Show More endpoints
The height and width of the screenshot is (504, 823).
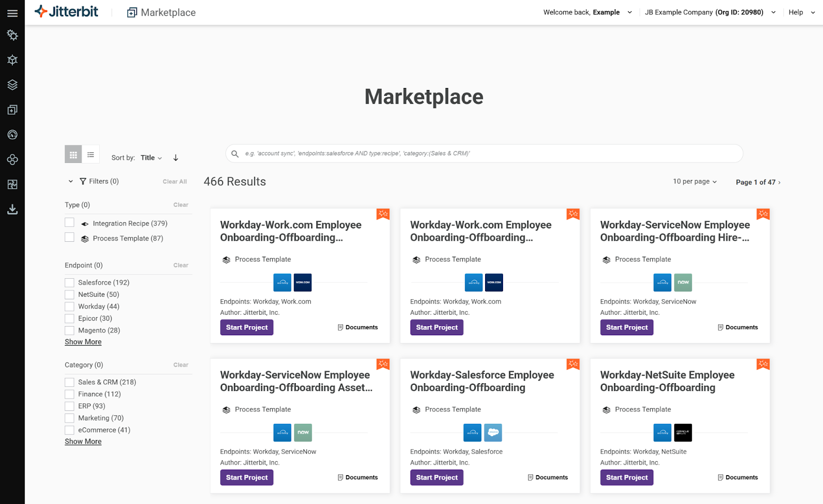point(83,342)
